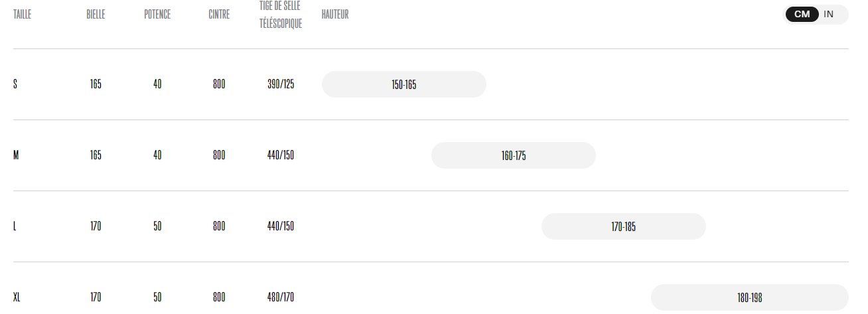
Task: Select the S size row label
Action: (15, 84)
